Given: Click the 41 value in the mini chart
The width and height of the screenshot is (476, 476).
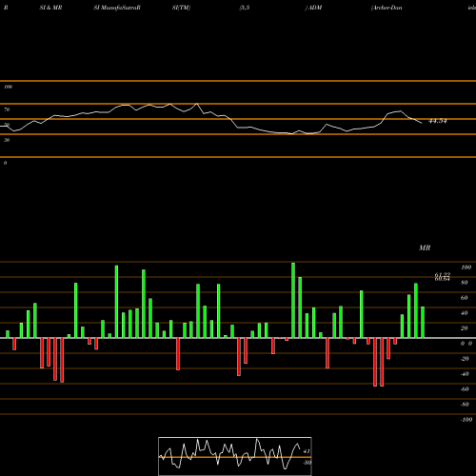Looking at the screenshot, I should click(307, 451).
